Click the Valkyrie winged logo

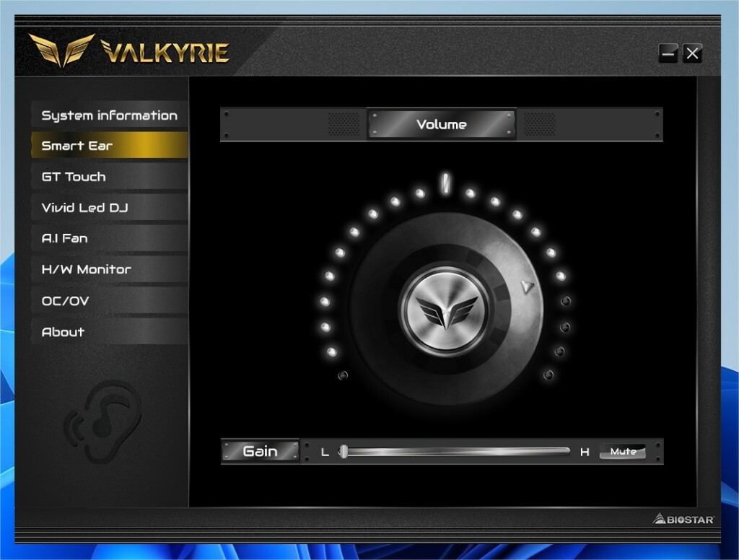point(62,50)
